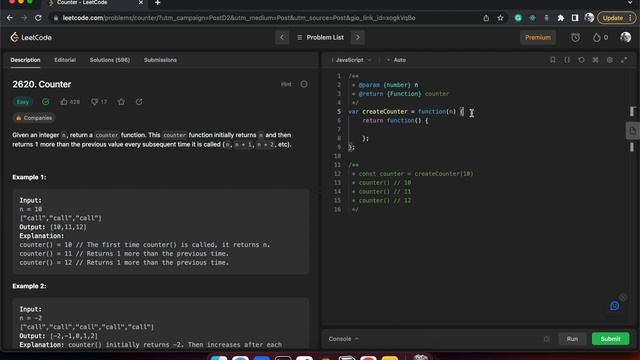Click the browser share icon

point(486,18)
